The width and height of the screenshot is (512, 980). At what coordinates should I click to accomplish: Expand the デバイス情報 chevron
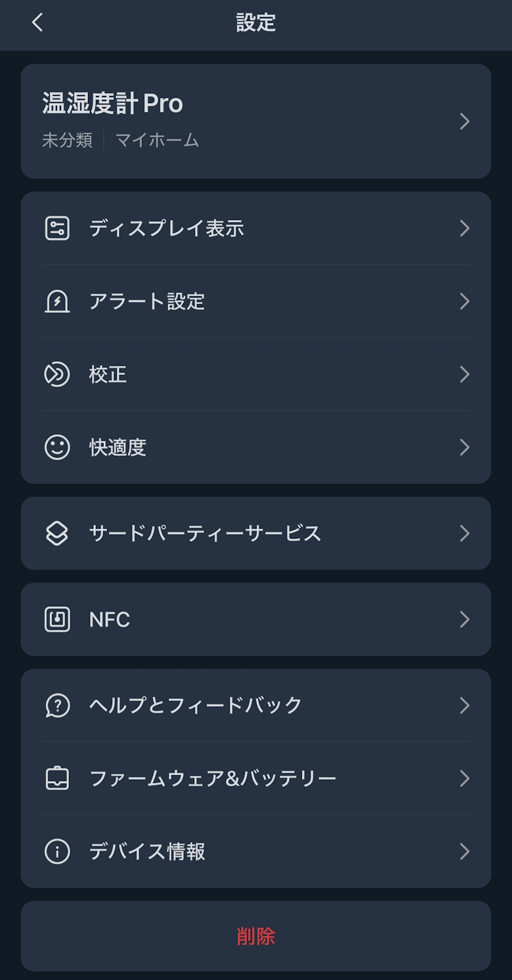coord(465,851)
